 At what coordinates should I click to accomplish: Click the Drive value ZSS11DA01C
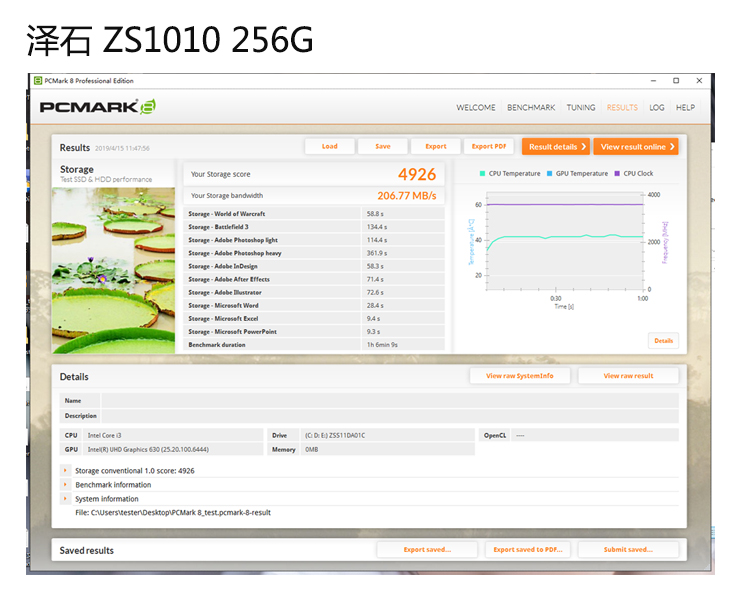[335, 435]
